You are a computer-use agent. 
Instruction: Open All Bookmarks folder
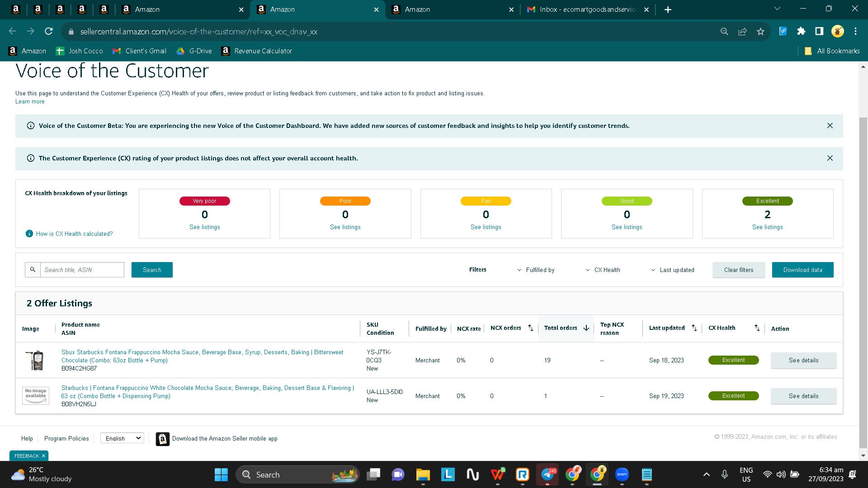point(832,51)
